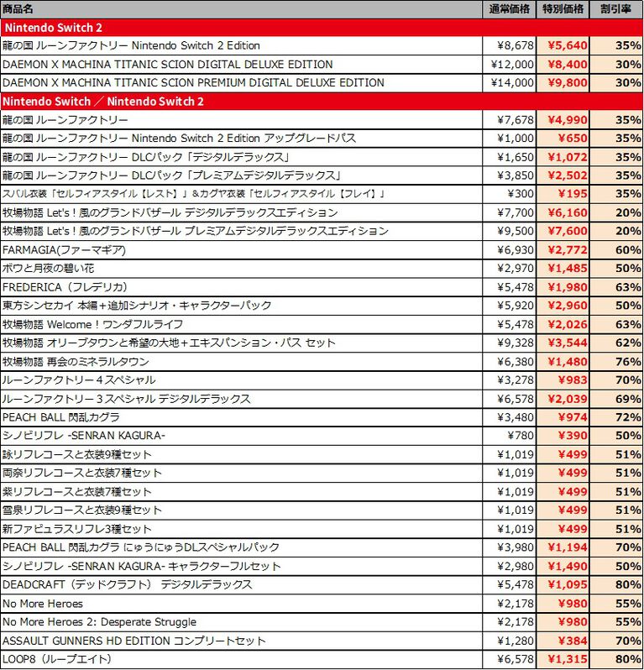Click the 特別価格 column header
The image size is (644, 670).
(x=563, y=9)
